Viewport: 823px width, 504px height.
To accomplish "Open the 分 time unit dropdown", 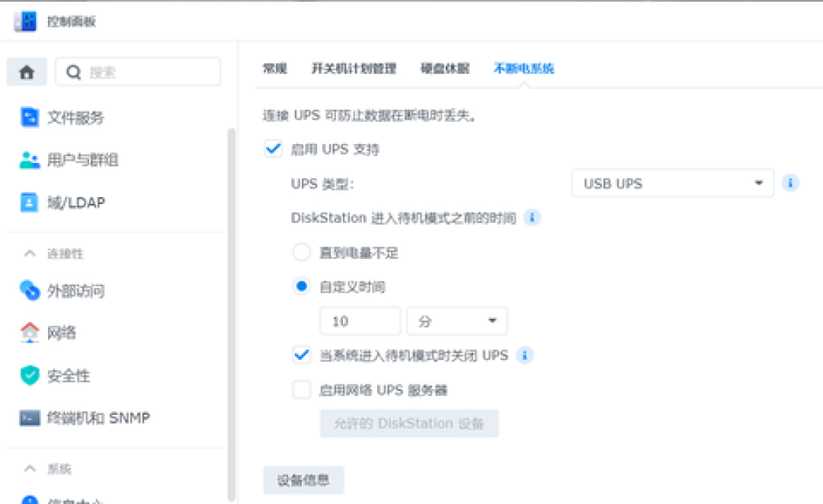I will tap(456, 321).
